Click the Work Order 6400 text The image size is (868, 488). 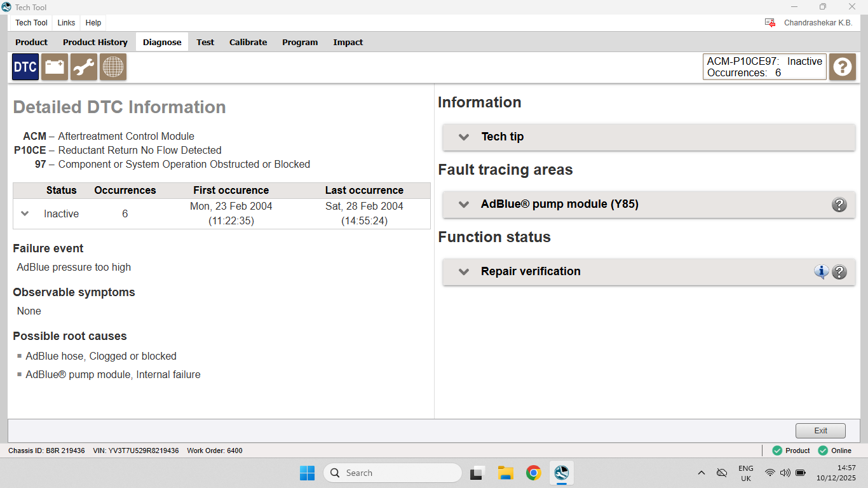coord(215,451)
